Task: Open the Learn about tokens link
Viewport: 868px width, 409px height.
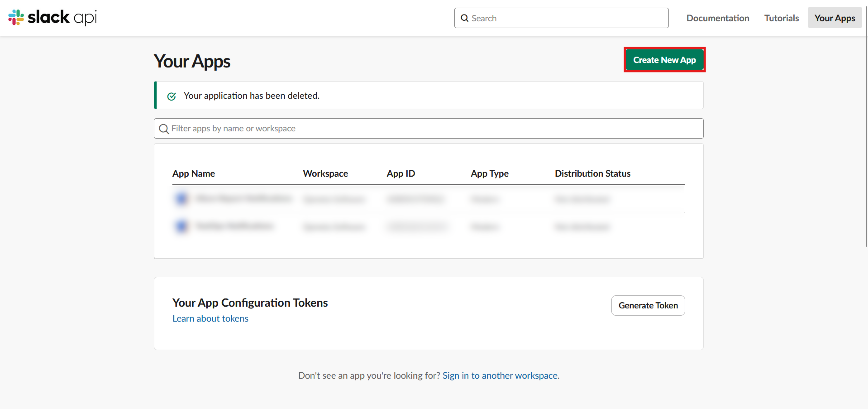Action: click(210, 318)
